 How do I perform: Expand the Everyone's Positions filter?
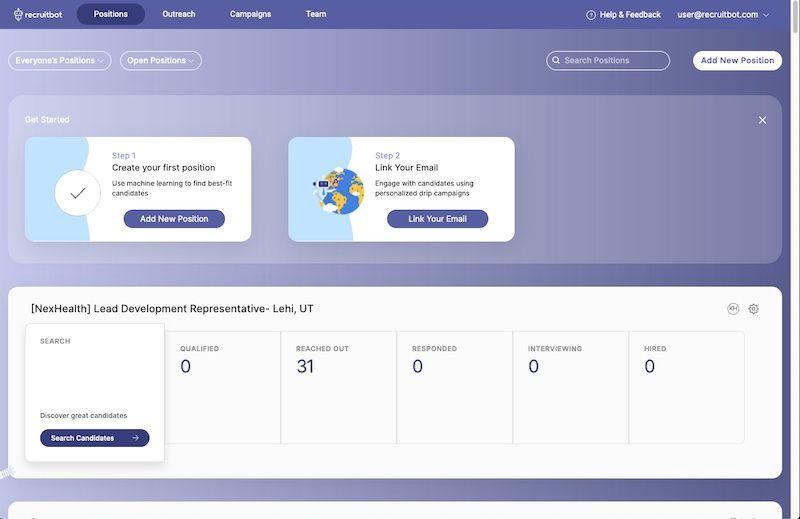click(60, 61)
